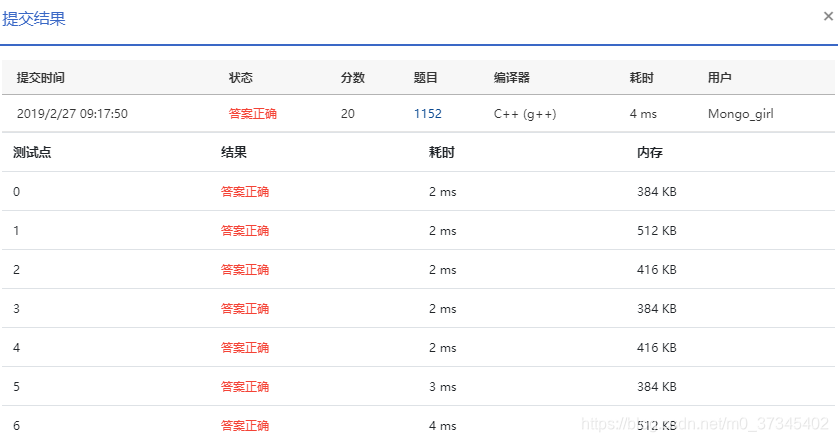838x442 pixels.
Task: Select submission time 2019/2/27 09:17:50
Action: (x=72, y=114)
